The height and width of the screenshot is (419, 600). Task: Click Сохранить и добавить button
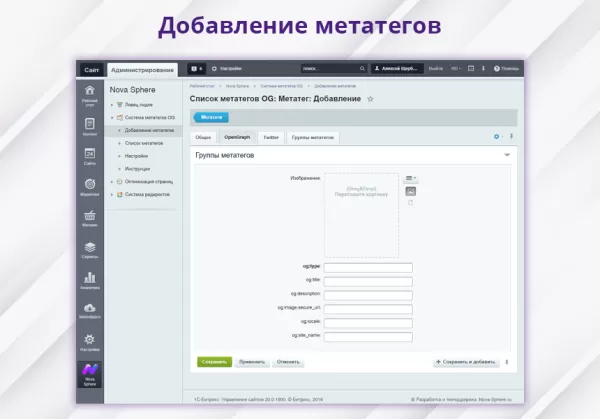466,362
